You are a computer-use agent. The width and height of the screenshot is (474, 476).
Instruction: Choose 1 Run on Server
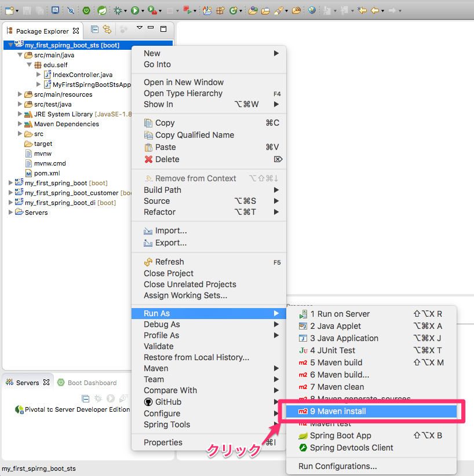tap(371, 314)
